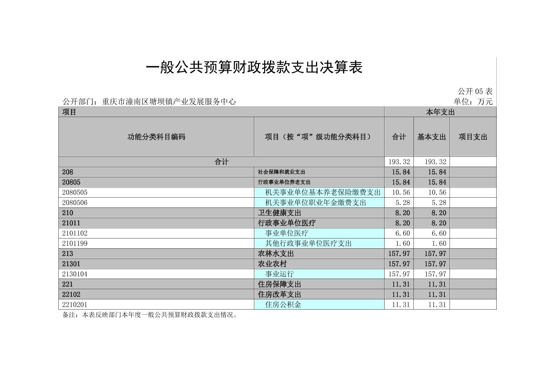Click the 住房公积金 item cell
The height and width of the screenshot is (392, 555).
283,305
